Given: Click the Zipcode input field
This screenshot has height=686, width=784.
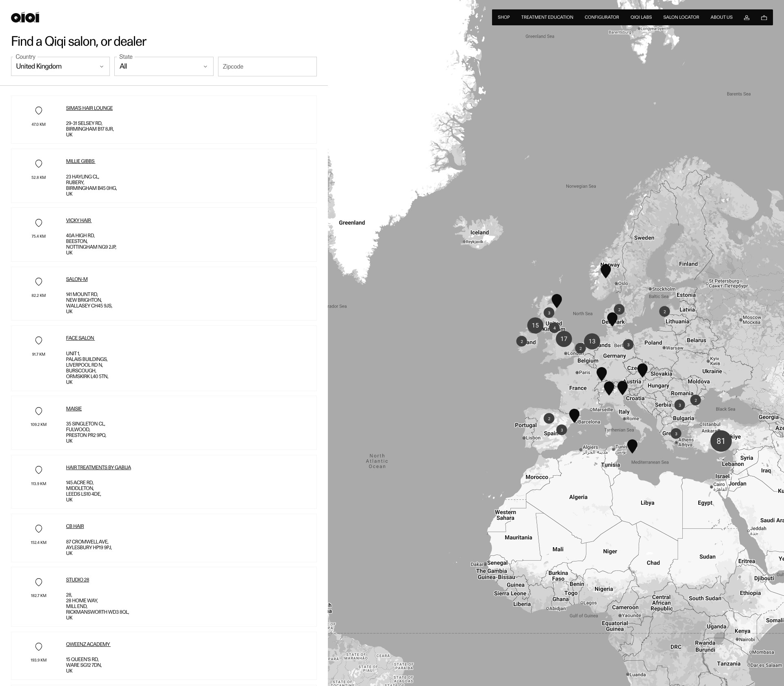Looking at the screenshot, I should pyautogui.click(x=267, y=67).
